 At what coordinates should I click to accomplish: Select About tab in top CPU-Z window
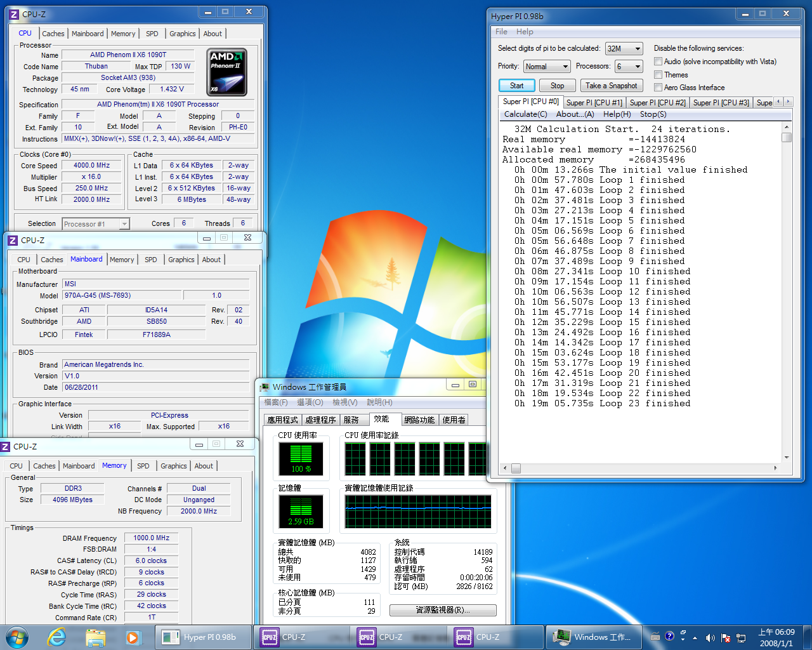click(x=213, y=34)
